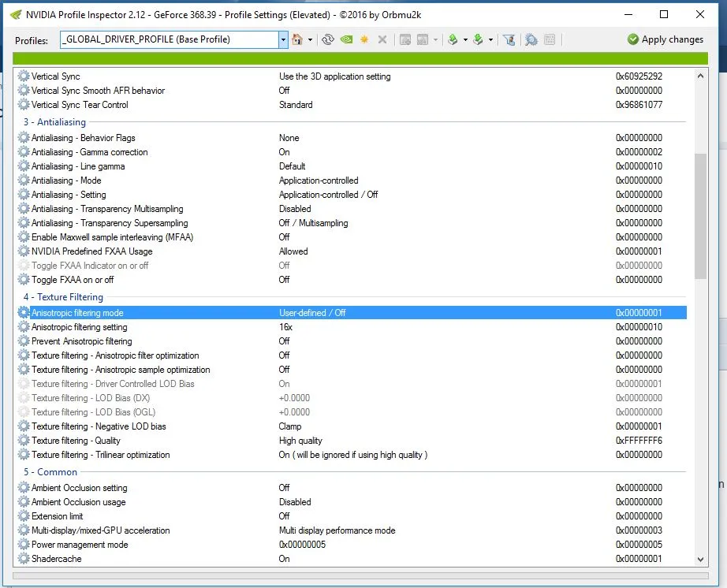Click the NVIDIA Profile Inspector title bar icon

coord(16,15)
